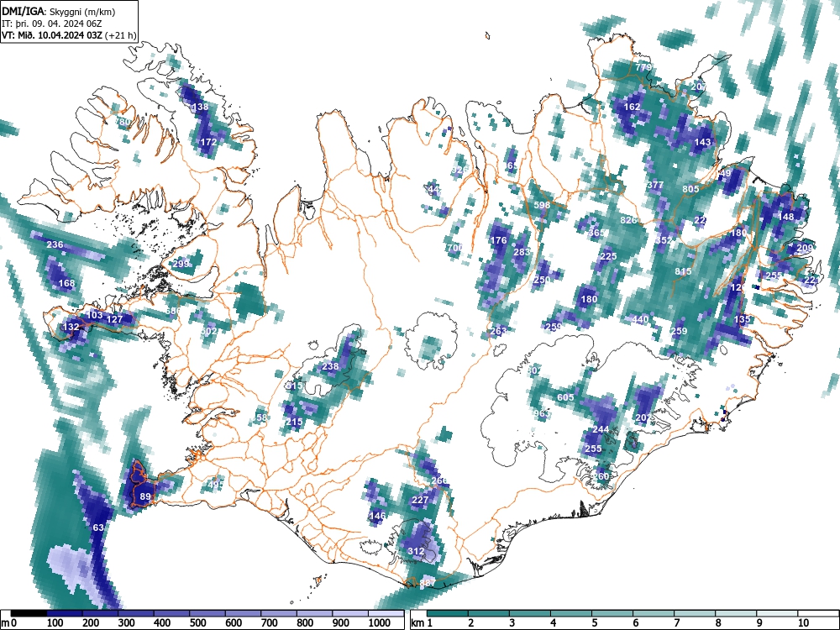Click the visibility value 162 on the map

pyautogui.click(x=633, y=107)
